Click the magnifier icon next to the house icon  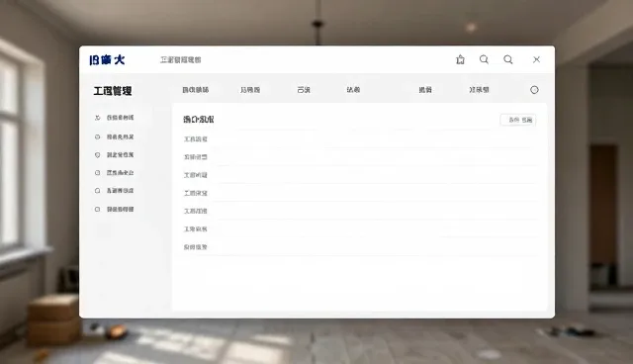(484, 59)
